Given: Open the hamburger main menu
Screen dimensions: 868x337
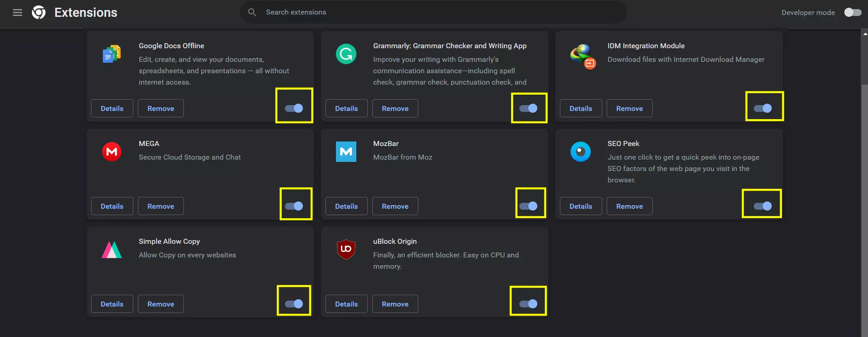Looking at the screenshot, I should tap(17, 13).
